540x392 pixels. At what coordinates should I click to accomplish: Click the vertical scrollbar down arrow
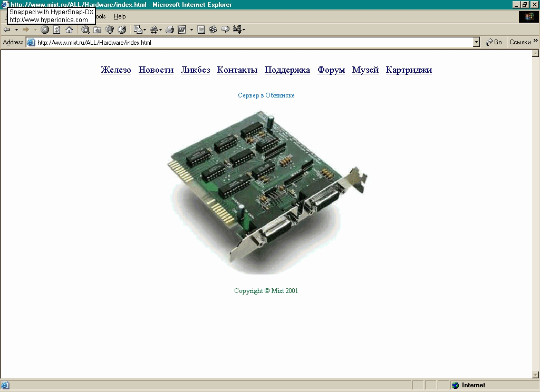[x=536, y=375]
